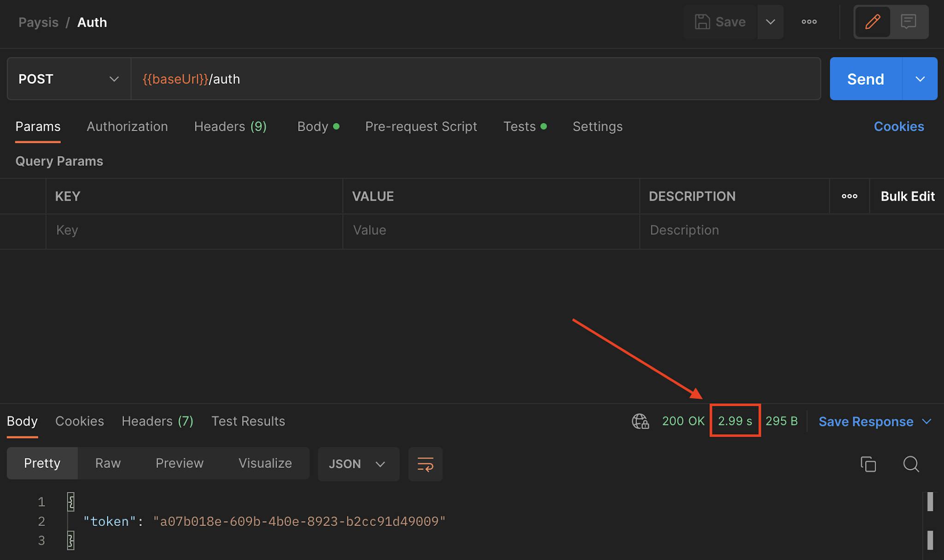This screenshot has height=560, width=944.
Task: Click the Key query param field
Action: pos(194,230)
